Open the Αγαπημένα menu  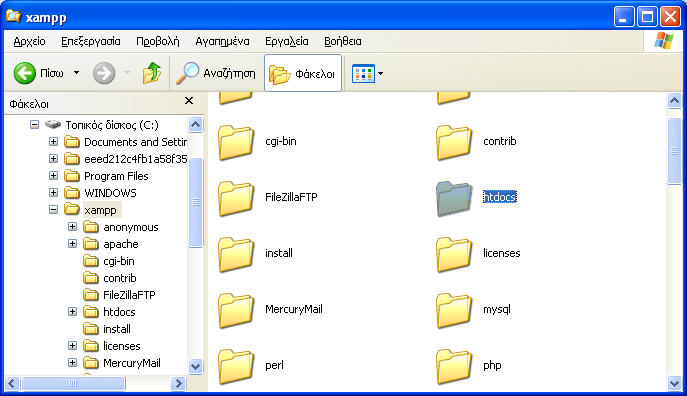pos(222,41)
